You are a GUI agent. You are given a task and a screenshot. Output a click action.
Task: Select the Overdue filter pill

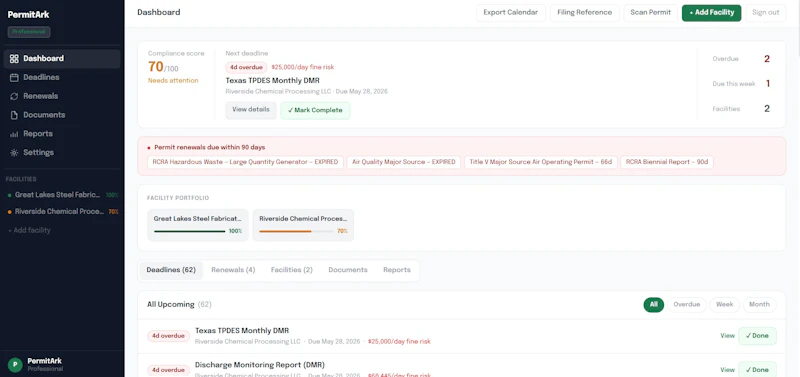(687, 305)
